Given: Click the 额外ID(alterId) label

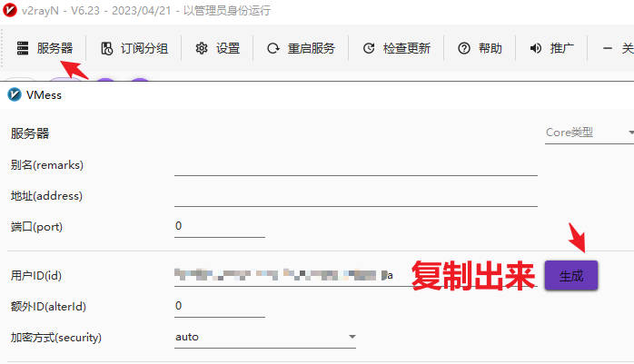Looking at the screenshot, I should 48,306.
